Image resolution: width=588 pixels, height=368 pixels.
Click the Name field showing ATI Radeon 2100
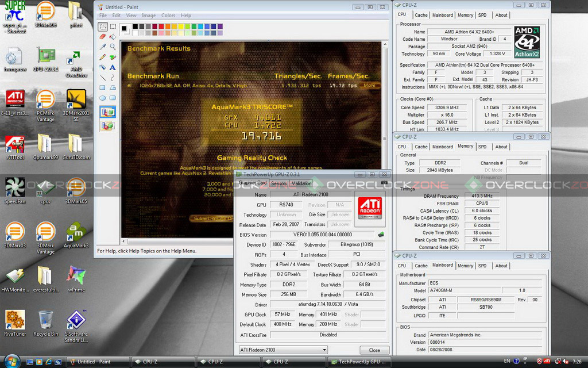(x=310, y=194)
